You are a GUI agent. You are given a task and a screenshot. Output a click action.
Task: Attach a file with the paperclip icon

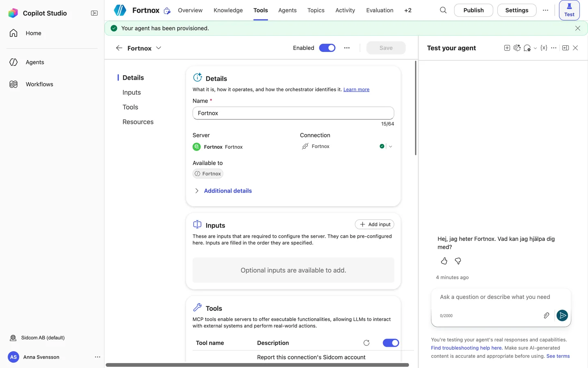click(546, 315)
